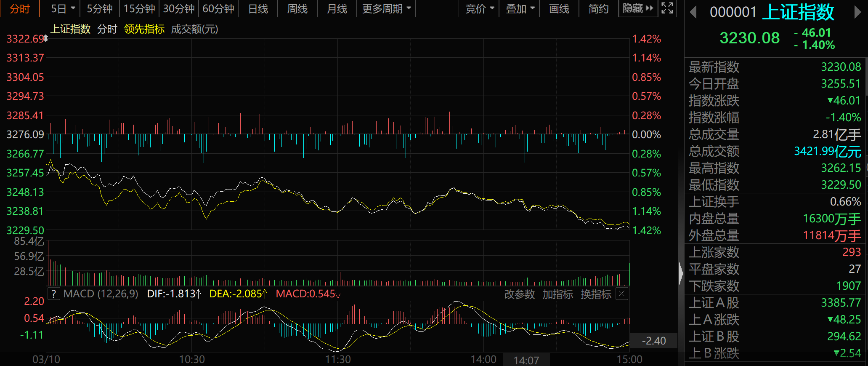Viewport: 868px width, 366px height.
Task: Switch to the 日线 daily chart tab
Action: pyautogui.click(x=258, y=8)
